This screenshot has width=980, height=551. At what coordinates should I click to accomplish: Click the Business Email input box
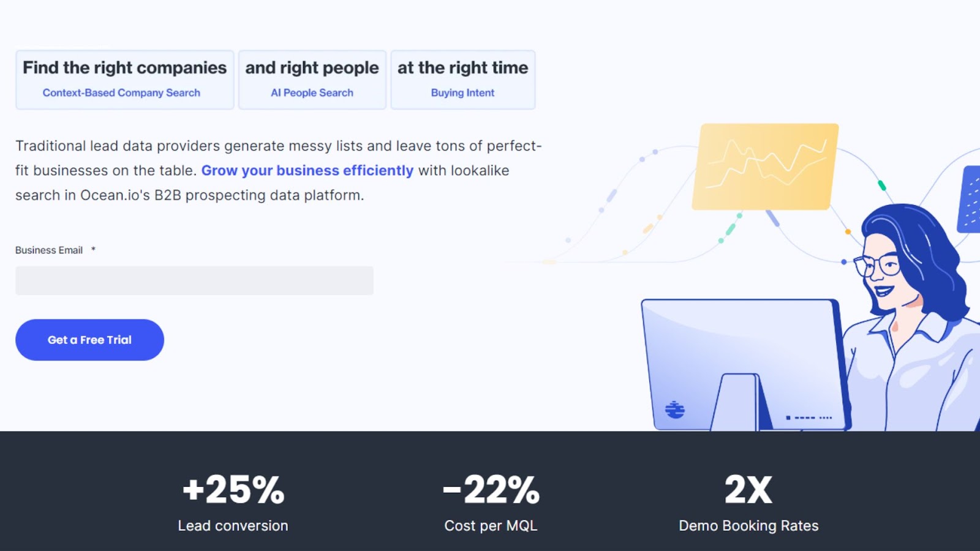pyautogui.click(x=194, y=280)
